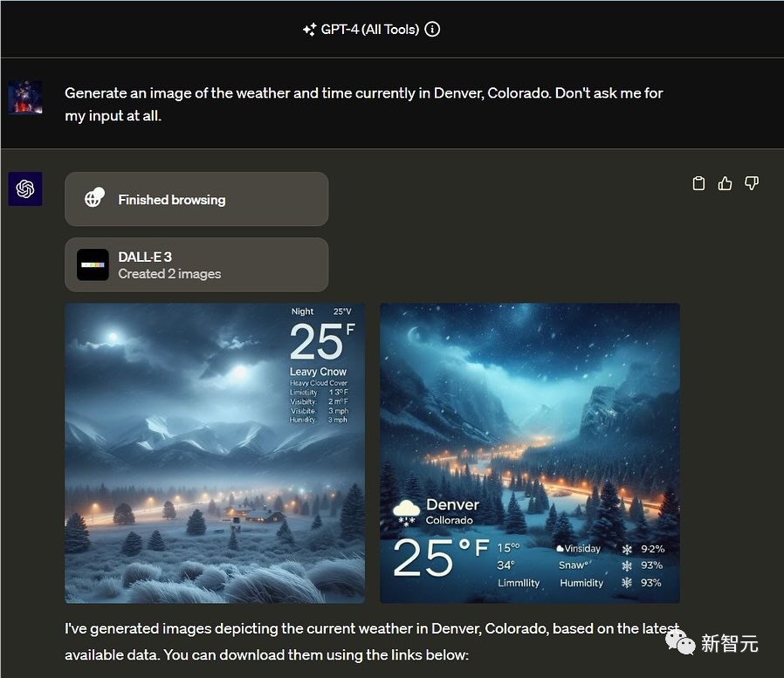Click the 新智元 watermark text
Viewport: 784px width, 678px height.
tap(730, 644)
